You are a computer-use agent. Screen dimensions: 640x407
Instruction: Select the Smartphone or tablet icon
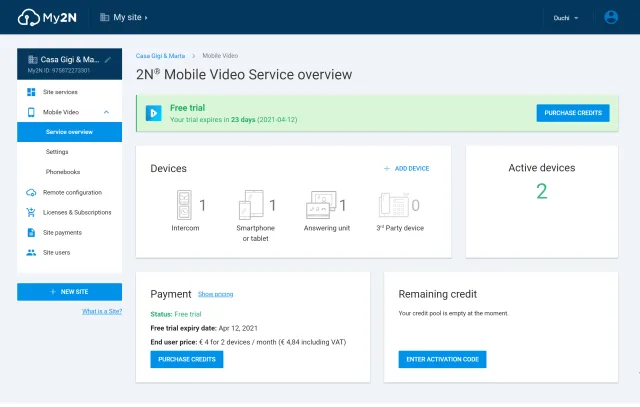251,205
